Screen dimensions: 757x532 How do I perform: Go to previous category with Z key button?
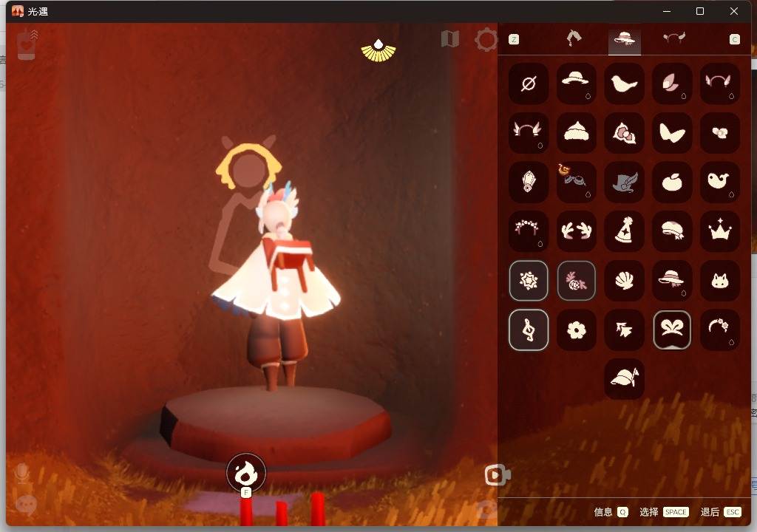coord(514,40)
